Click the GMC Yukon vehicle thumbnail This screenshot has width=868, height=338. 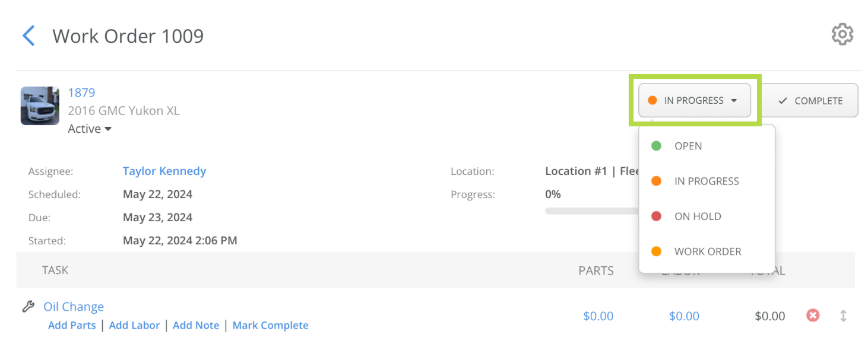[40, 106]
